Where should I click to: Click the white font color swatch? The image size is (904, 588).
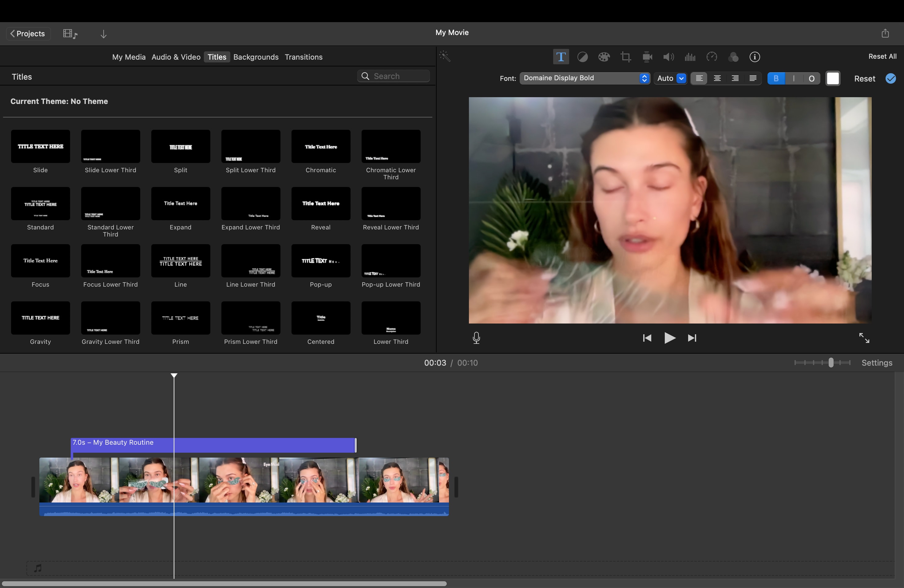point(833,78)
